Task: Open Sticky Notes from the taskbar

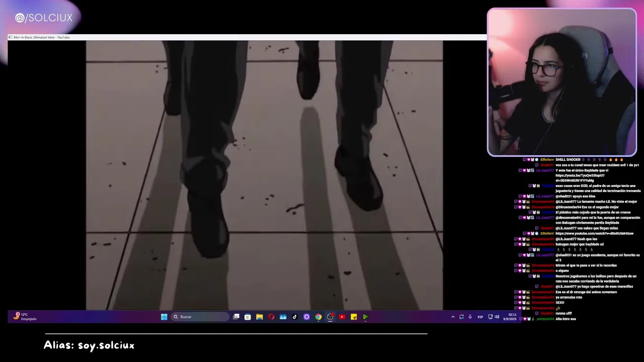Action: [x=354, y=317]
